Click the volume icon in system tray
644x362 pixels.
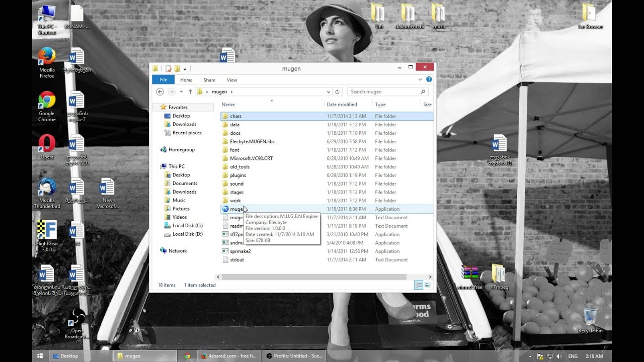pos(559,356)
